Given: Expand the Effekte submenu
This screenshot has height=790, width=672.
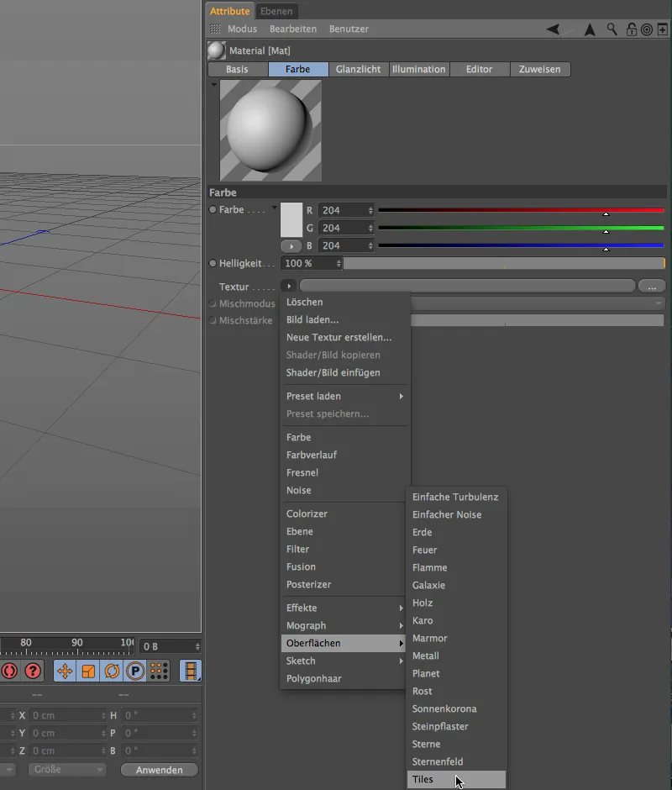Looking at the screenshot, I should (344, 608).
